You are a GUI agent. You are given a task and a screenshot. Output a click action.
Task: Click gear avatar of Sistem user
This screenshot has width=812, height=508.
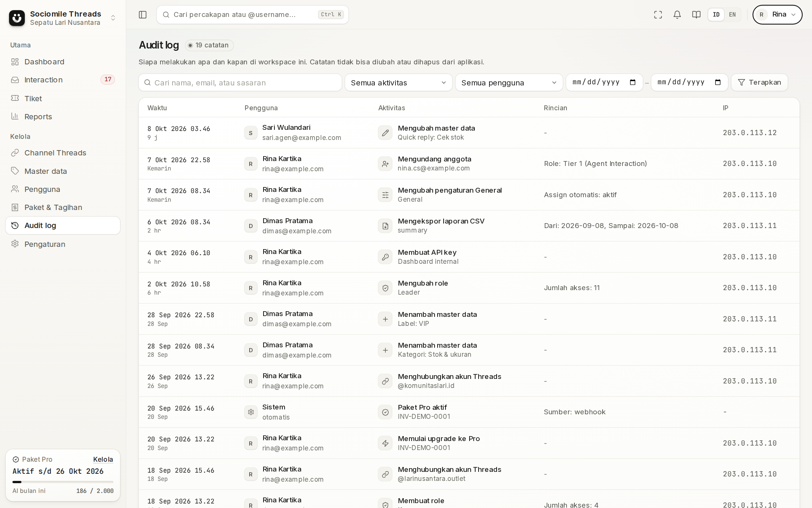pos(251,412)
